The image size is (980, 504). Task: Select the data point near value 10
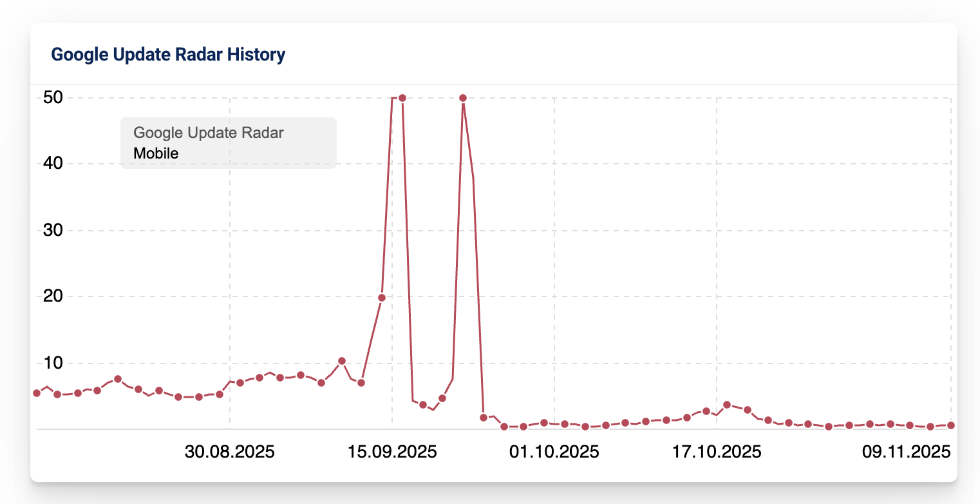click(342, 361)
